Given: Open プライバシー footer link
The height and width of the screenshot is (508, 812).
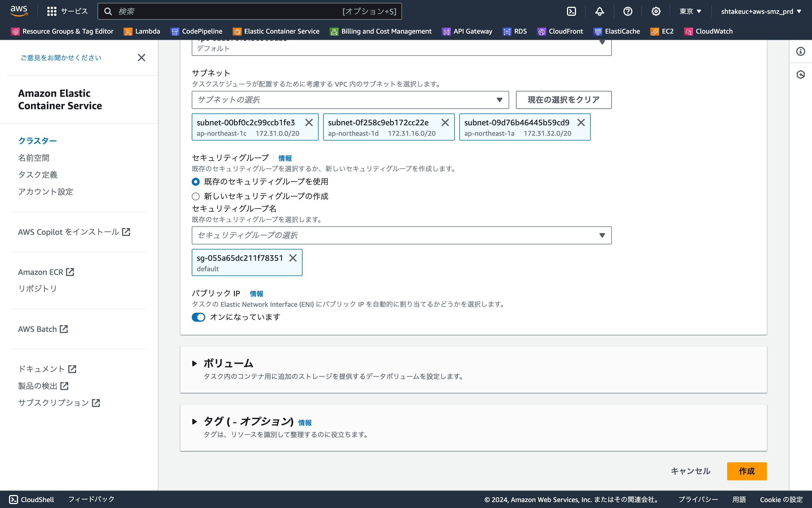Looking at the screenshot, I should click(x=698, y=500).
